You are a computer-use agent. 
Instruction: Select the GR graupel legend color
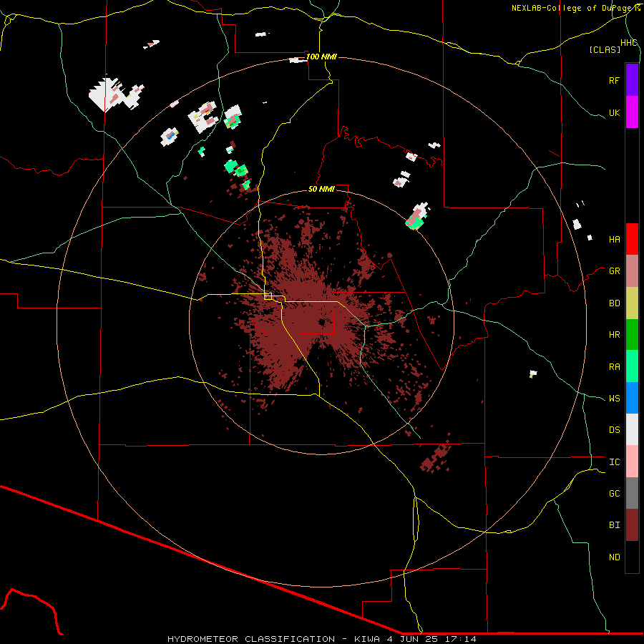click(x=632, y=271)
